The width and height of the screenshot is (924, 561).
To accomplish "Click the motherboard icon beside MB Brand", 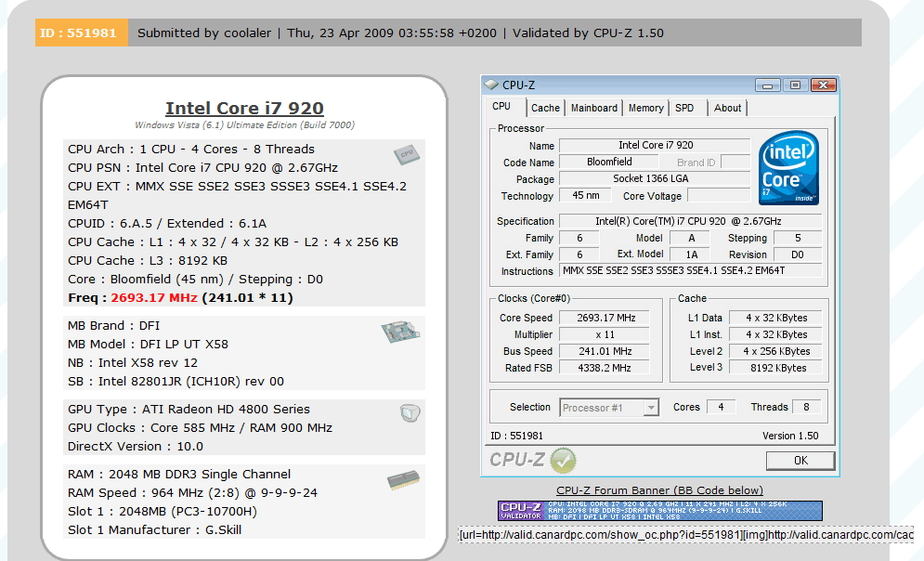I will (x=400, y=332).
